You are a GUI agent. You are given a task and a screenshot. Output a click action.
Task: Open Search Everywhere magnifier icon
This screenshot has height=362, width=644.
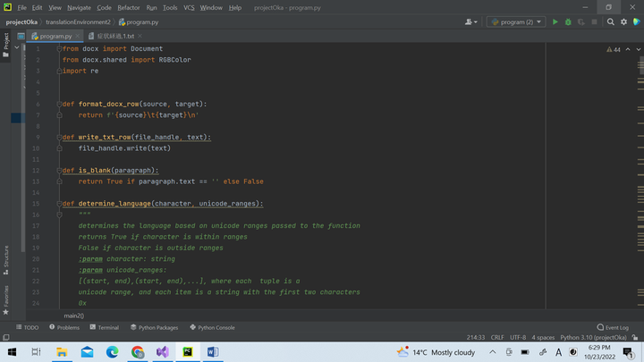611,21
